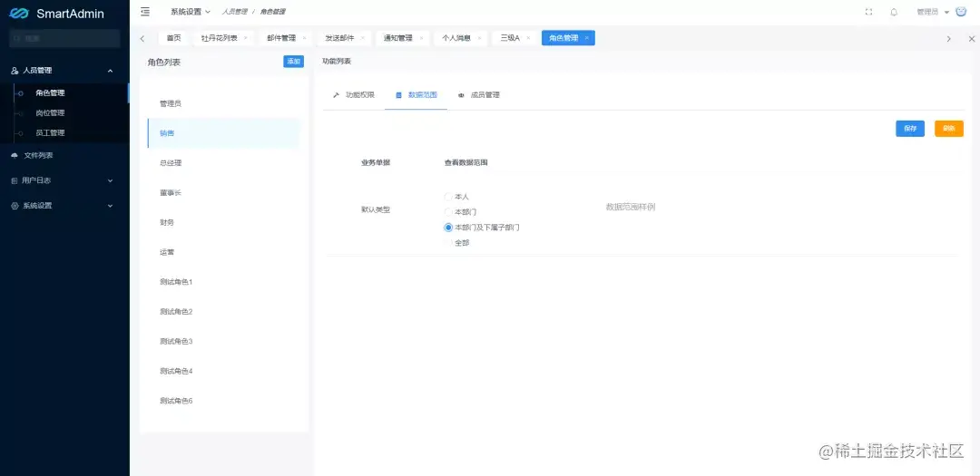Screen dimensions: 980x476
Task: Select the 全部 radio option
Action: [x=448, y=242]
